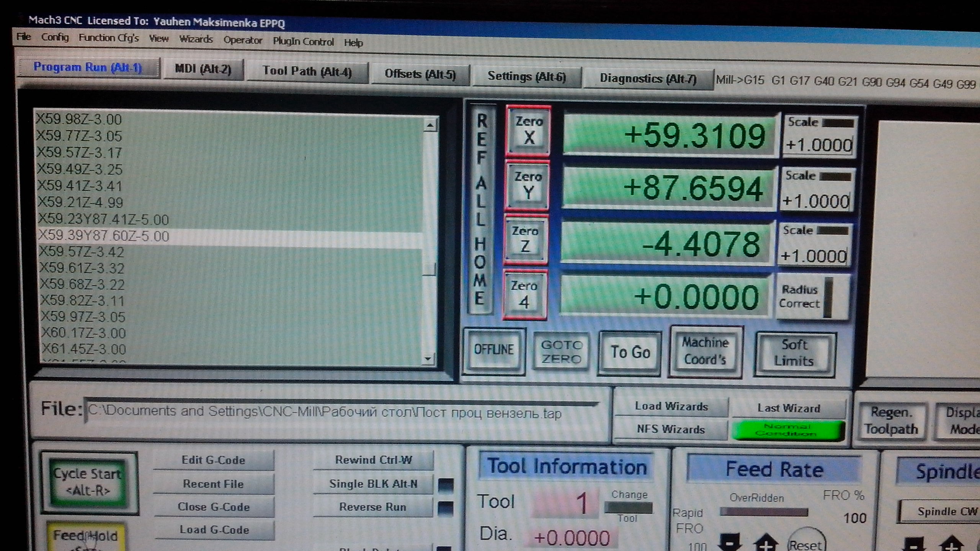The width and height of the screenshot is (980, 551).
Task: Click the Cycle Start button
Action: click(x=88, y=482)
